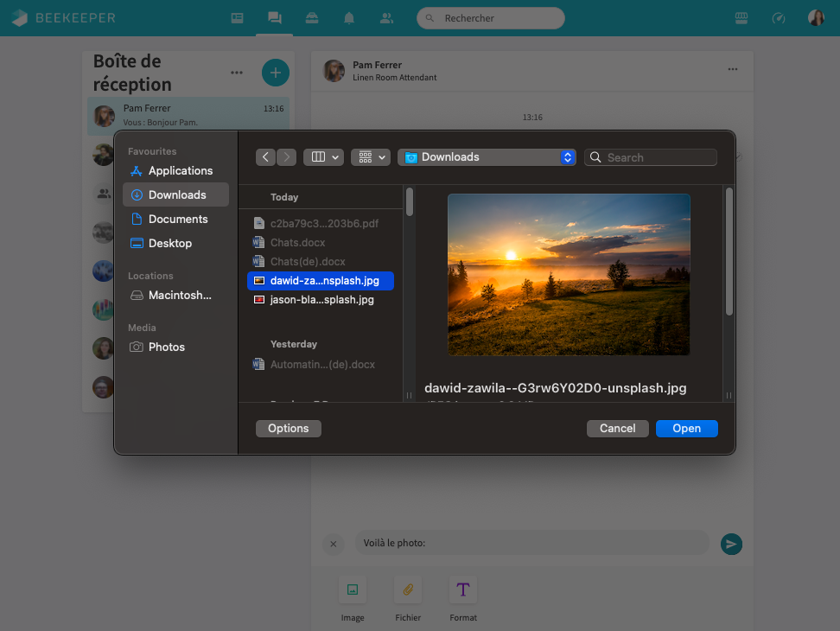This screenshot has width=840, height=631.
Task: Switch the dialog to icon grid view
Action: (365, 156)
